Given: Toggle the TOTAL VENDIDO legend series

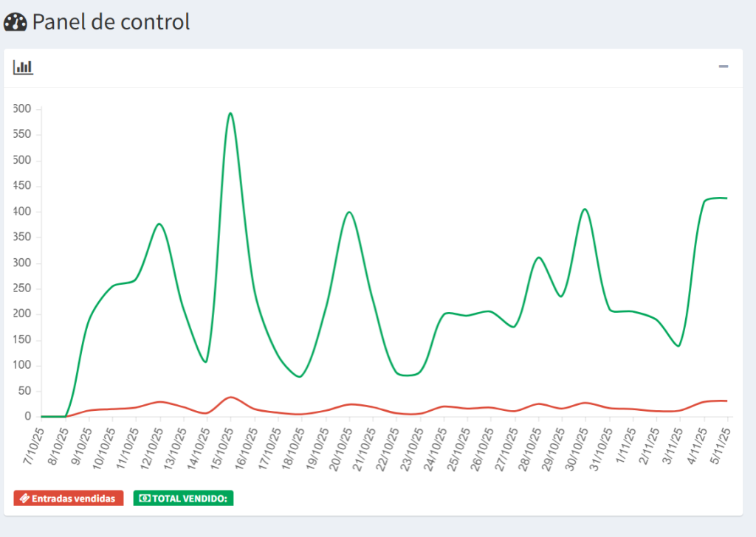Looking at the screenshot, I should [x=183, y=499].
